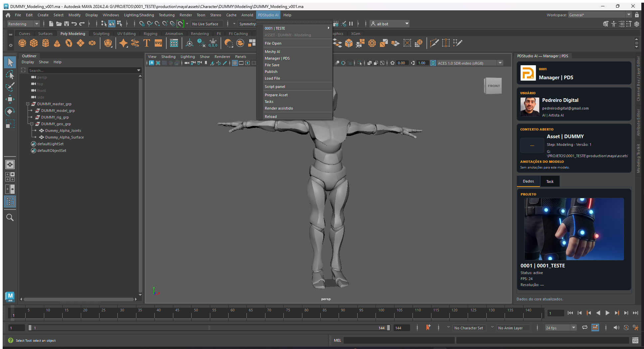Image resolution: width=644 pixels, height=349 pixels.
Task: Open the ACES 1.0 SDR-video view transform dropdown
Action: coord(469,63)
